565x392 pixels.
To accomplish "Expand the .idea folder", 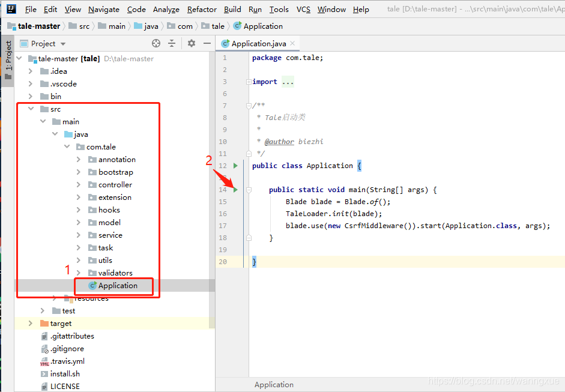I will (x=31, y=71).
